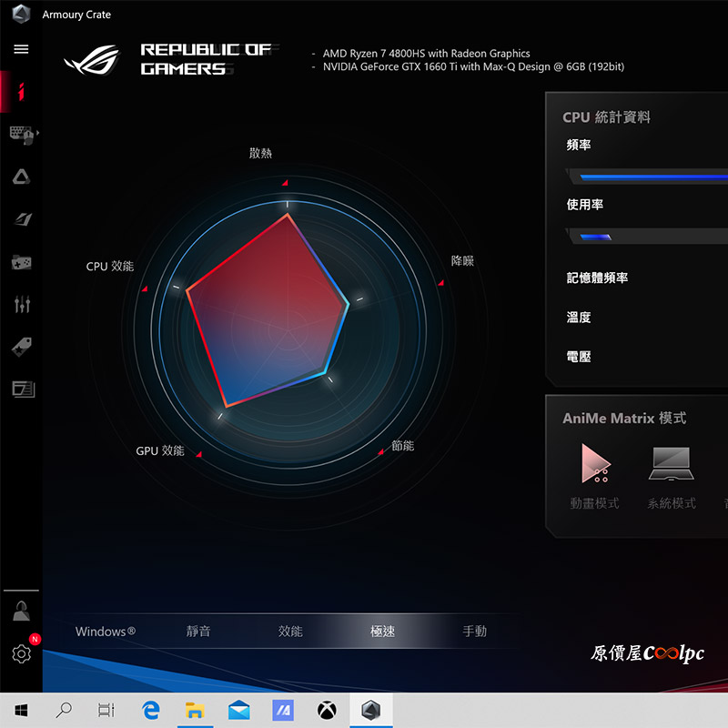Click the 降噪 label on radar chart
The width and height of the screenshot is (728, 728).
pyautogui.click(x=462, y=260)
